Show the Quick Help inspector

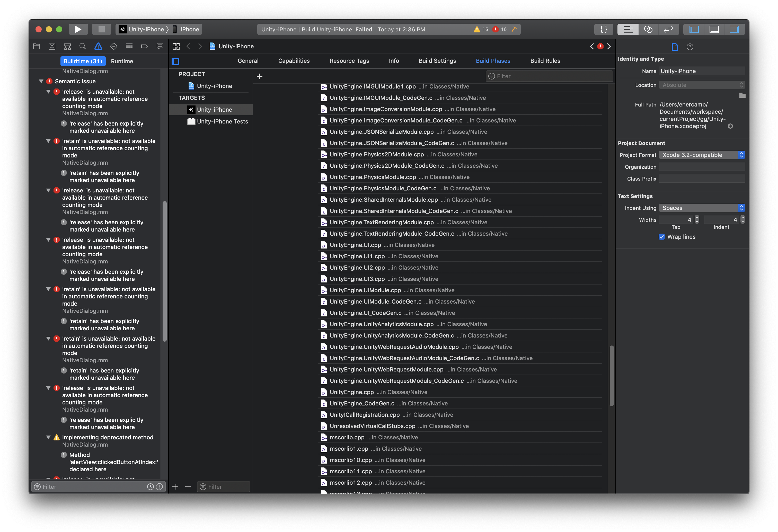pyautogui.click(x=689, y=47)
